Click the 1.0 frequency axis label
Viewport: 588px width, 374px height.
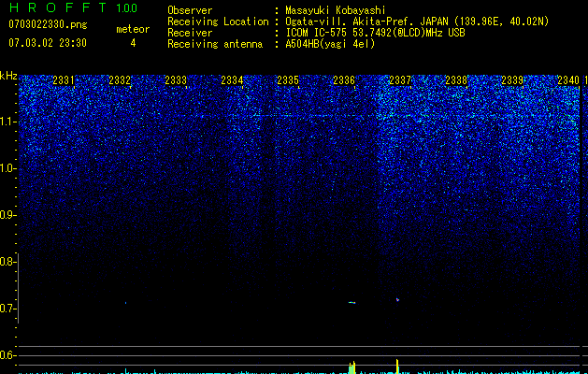pos(7,168)
